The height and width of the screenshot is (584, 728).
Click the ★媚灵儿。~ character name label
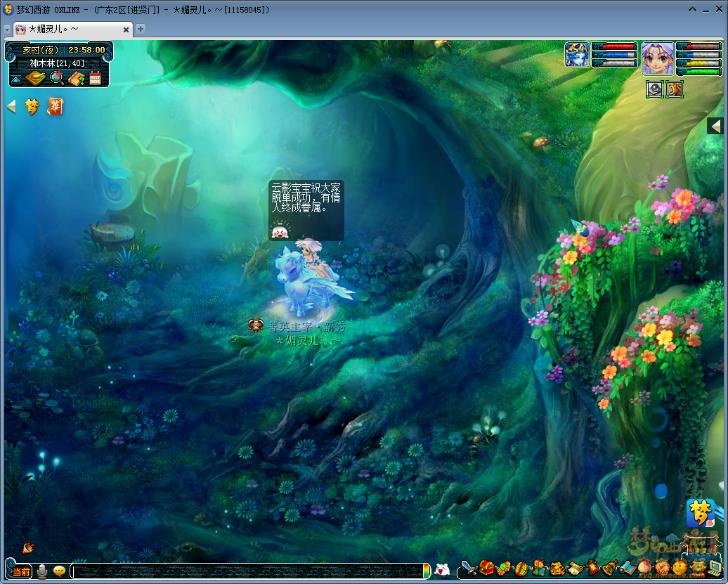point(308,341)
